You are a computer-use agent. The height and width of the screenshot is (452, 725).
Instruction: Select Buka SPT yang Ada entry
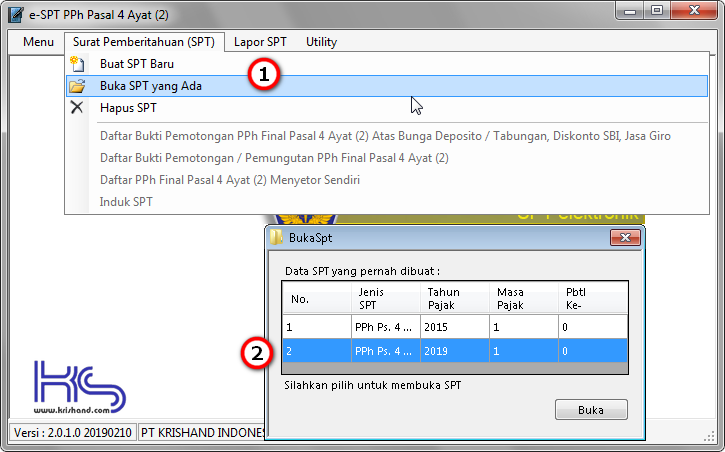pos(387,86)
